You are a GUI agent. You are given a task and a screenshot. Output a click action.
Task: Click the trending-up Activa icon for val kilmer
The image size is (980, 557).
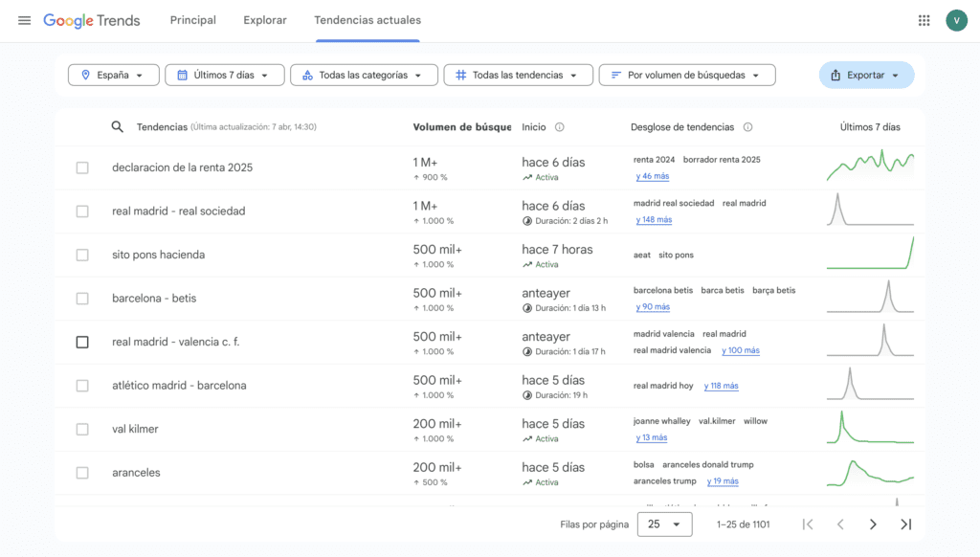click(x=527, y=439)
